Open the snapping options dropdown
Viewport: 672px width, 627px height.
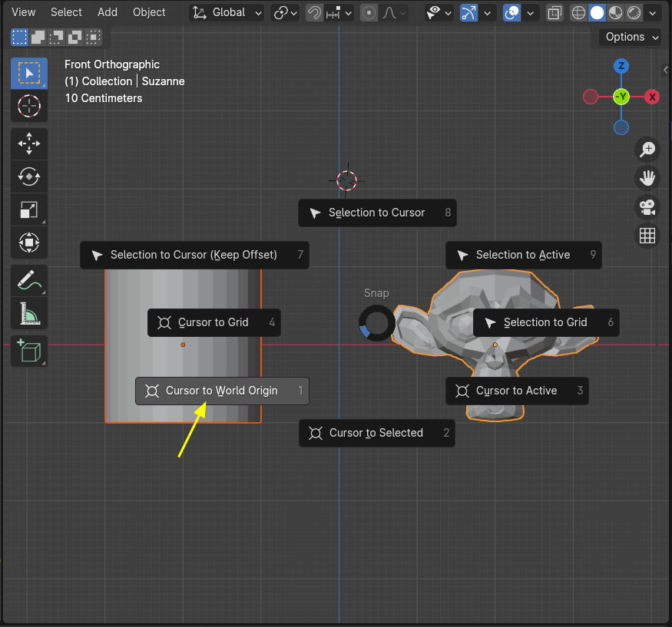(x=339, y=13)
